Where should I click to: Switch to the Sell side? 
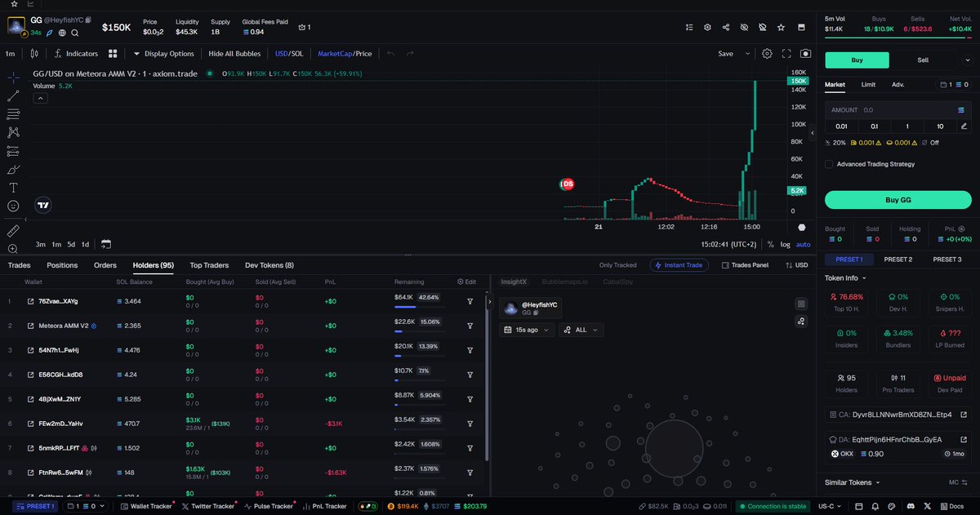(x=923, y=60)
